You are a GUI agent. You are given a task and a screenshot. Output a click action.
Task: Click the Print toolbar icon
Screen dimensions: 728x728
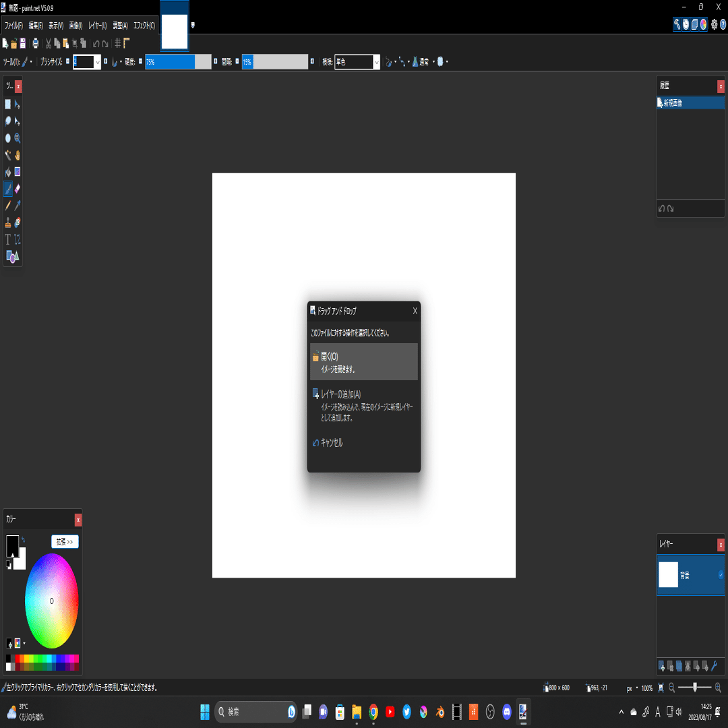[x=35, y=44]
